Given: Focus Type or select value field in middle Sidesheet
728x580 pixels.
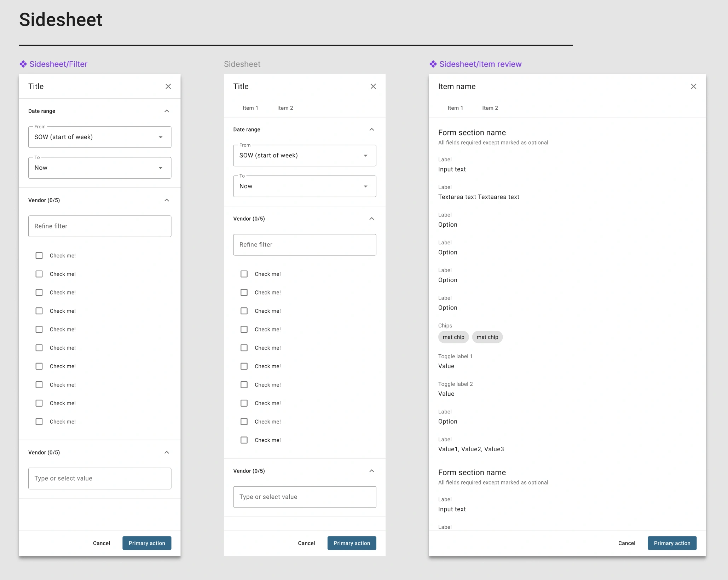Looking at the screenshot, I should pyautogui.click(x=305, y=497).
